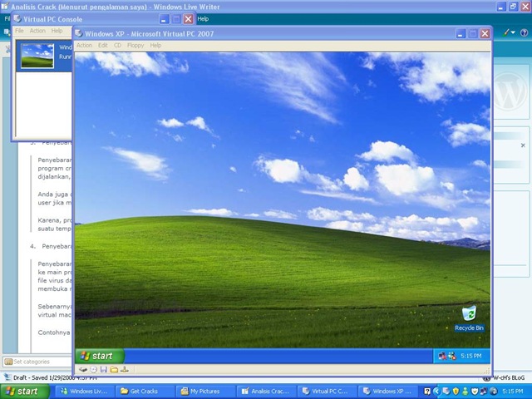Viewport: 532px width, 399px height.
Task: Click the host Windows start button
Action: [22, 391]
